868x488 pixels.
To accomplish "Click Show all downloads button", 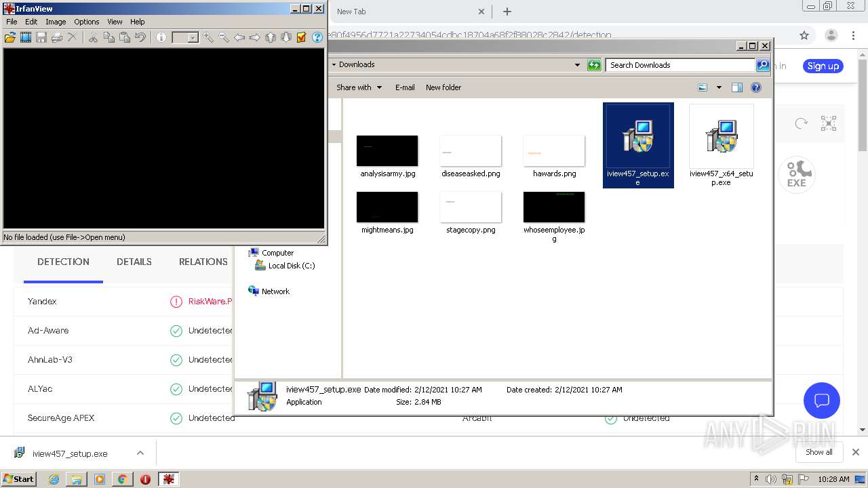I will pyautogui.click(x=819, y=452).
